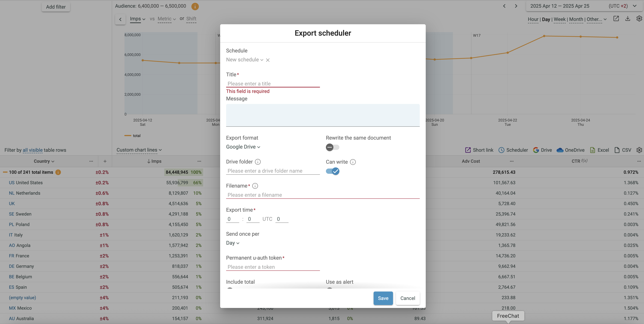Enable Rewrite the same document toggle
The width and height of the screenshot is (644, 324).
point(332,147)
